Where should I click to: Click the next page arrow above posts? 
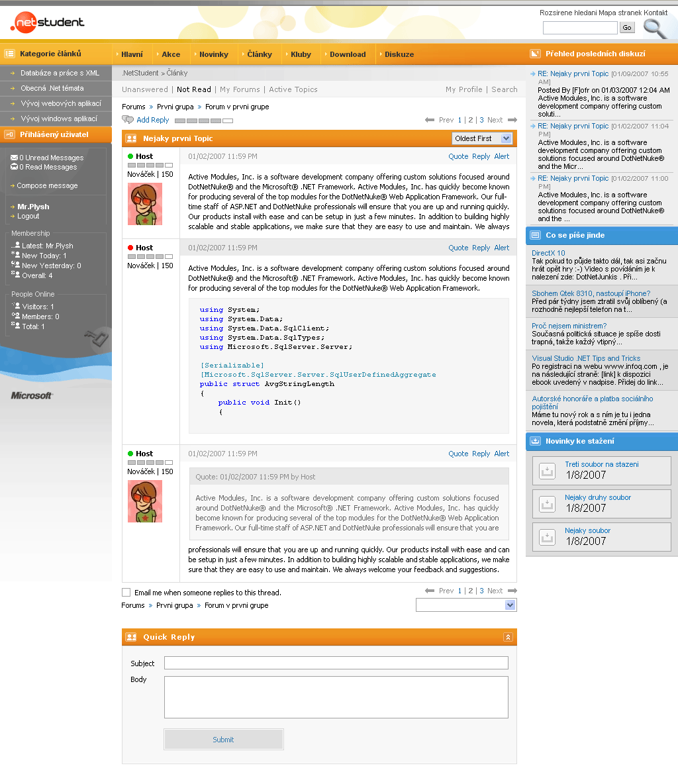tap(512, 120)
